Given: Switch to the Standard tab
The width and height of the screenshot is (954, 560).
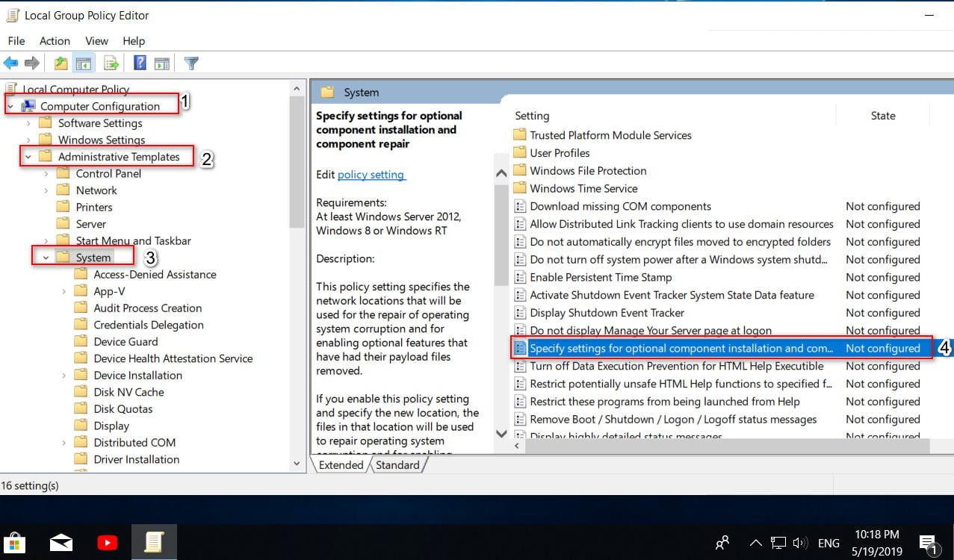Looking at the screenshot, I should coord(397,464).
